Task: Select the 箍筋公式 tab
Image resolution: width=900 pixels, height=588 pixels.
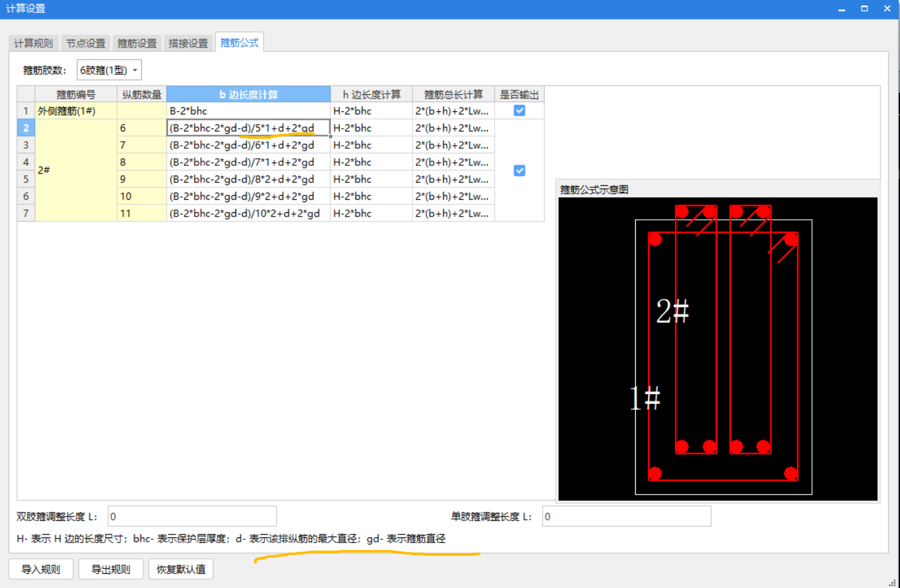Action: [239, 42]
